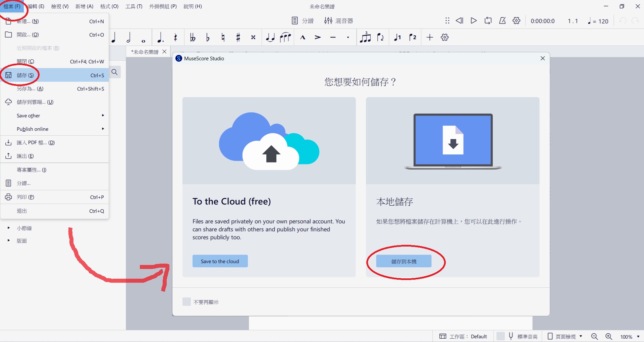Open the 混音器 mixer tab

pos(339,21)
